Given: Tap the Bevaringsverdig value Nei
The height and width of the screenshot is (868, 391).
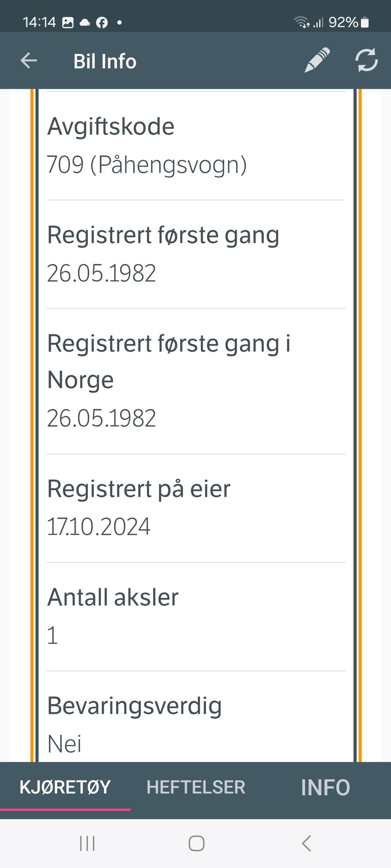Looking at the screenshot, I should point(64,743).
